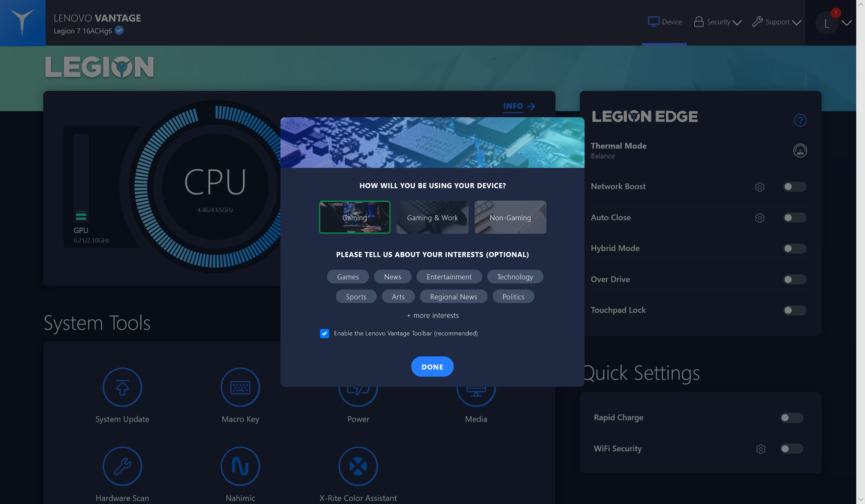Open the Support menu
The width and height of the screenshot is (865, 504).
(777, 22)
